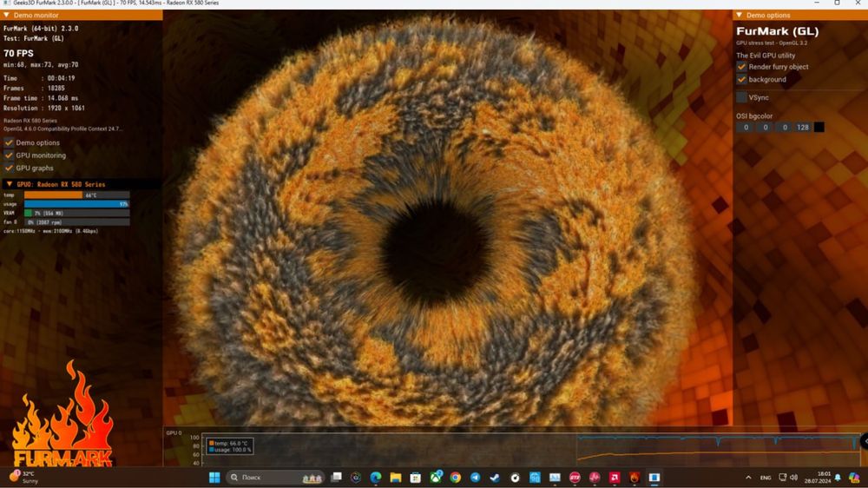868x488 pixels.
Task: Click the taskbar search box
Action: pos(275,477)
